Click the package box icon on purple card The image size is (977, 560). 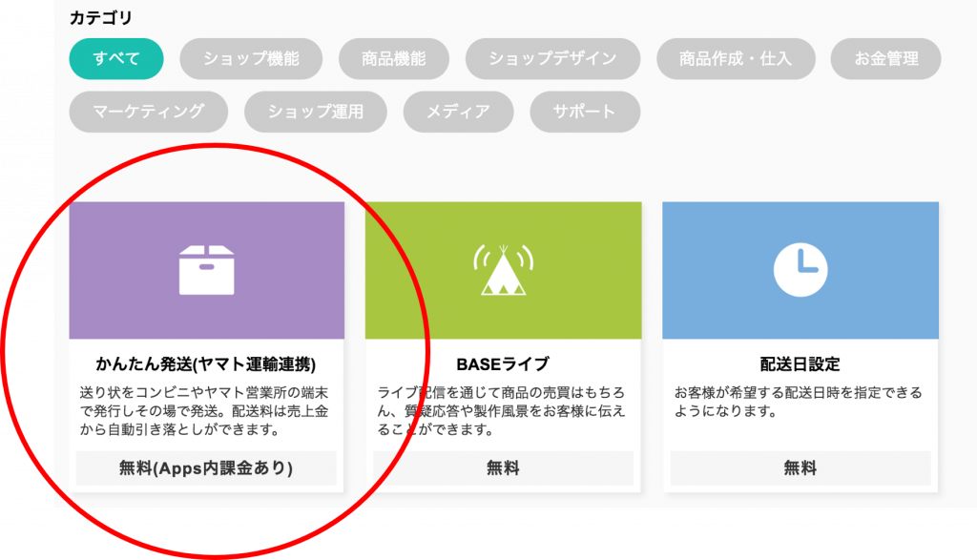point(206,270)
